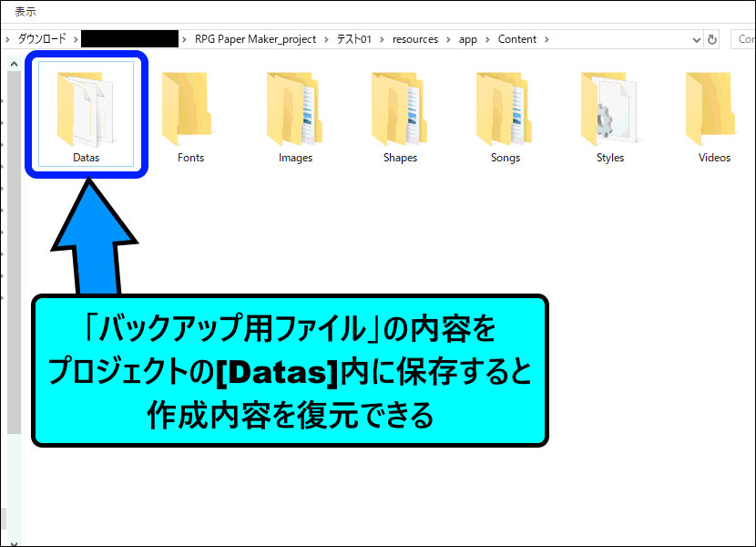Select the Images folder icon
Image resolution: width=756 pixels, height=547 pixels.
point(295,111)
